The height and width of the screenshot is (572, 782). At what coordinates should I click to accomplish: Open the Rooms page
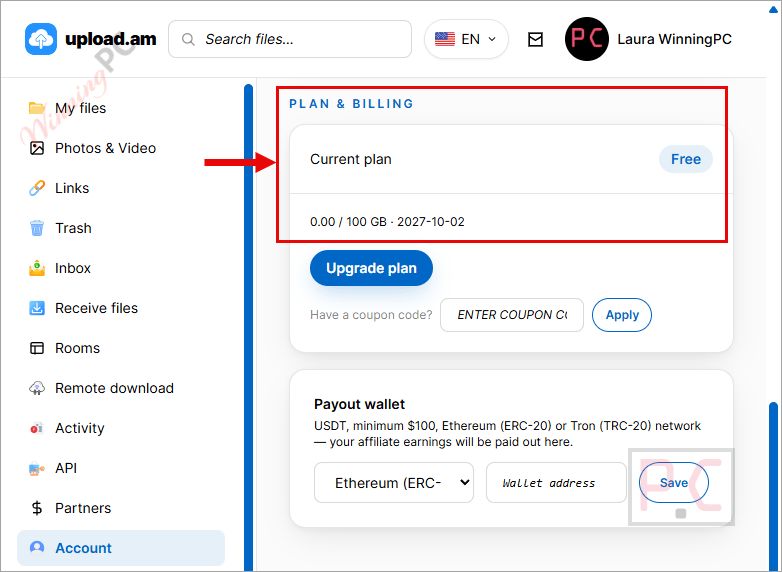click(77, 348)
